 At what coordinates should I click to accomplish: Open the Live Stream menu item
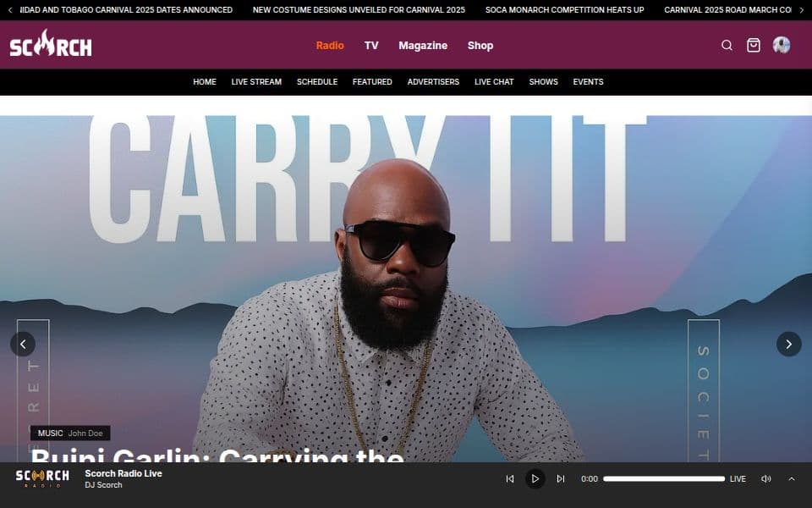256,82
